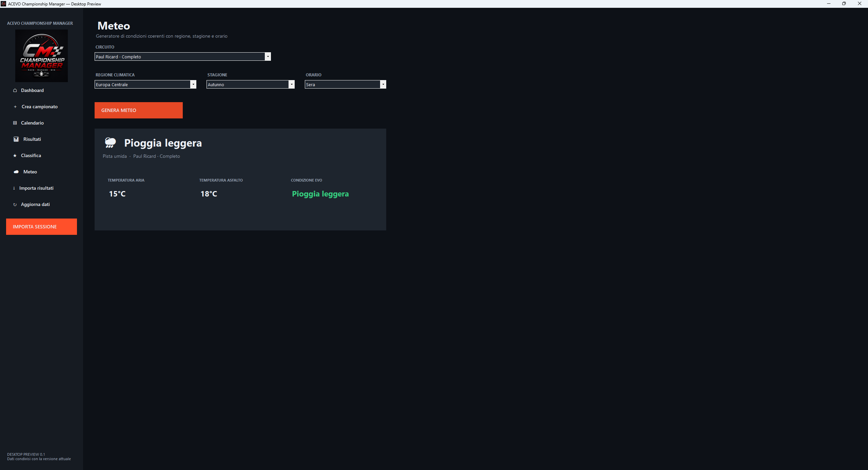Screen dimensions: 868x470
Task: Click the DESKTOP PREVIEW 0.1 version label
Action: pos(26,454)
